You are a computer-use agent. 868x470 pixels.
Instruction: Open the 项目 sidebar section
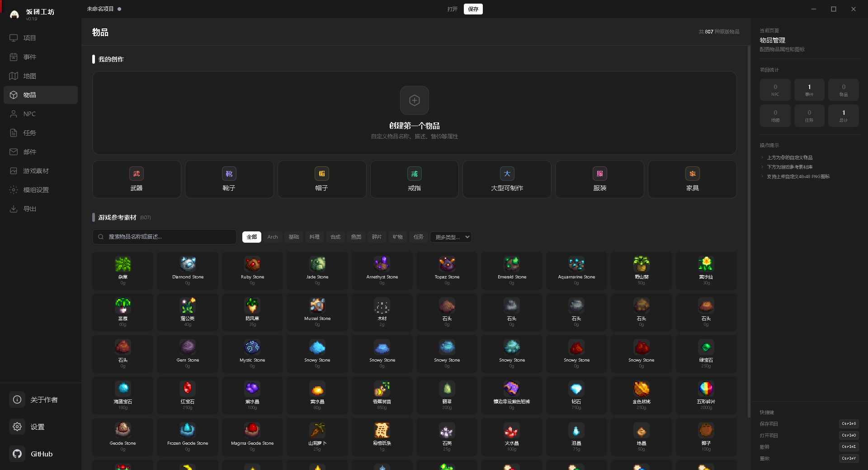coord(41,38)
